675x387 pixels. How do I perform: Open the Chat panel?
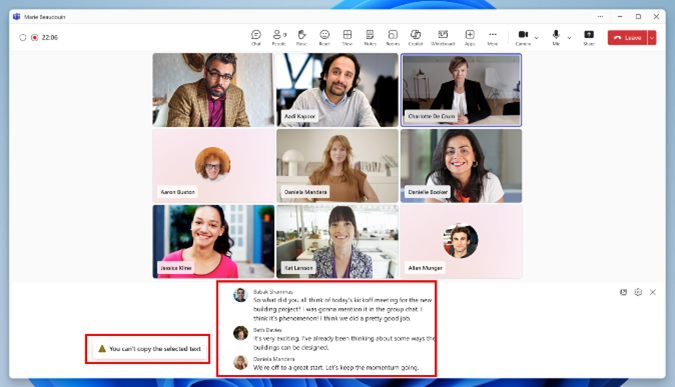click(x=256, y=37)
